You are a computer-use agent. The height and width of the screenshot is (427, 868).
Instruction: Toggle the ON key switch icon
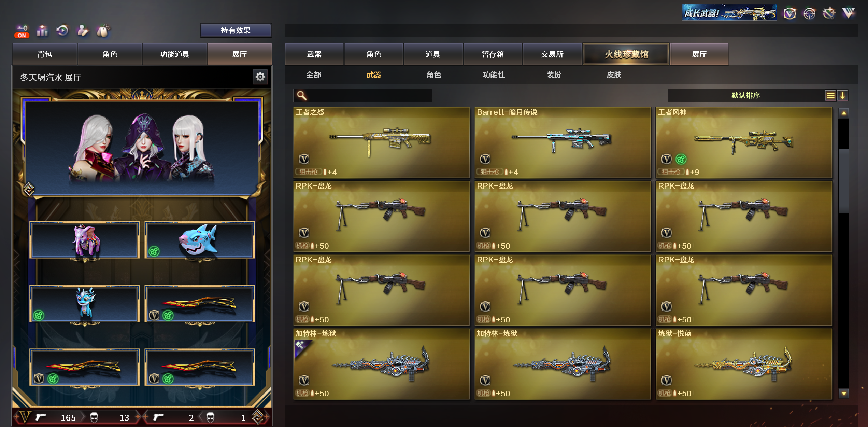click(x=22, y=31)
